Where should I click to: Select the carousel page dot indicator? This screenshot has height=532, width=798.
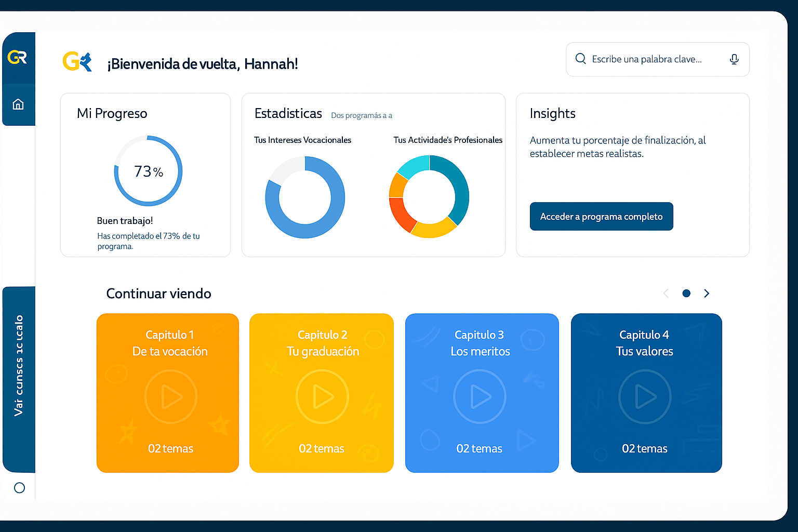click(x=686, y=294)
